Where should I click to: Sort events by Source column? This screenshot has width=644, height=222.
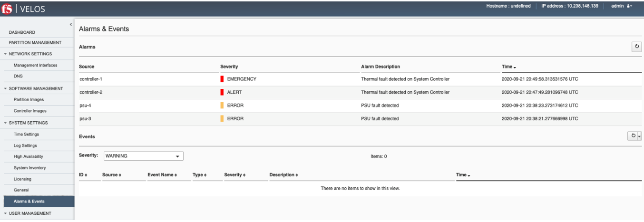point(112,175)
